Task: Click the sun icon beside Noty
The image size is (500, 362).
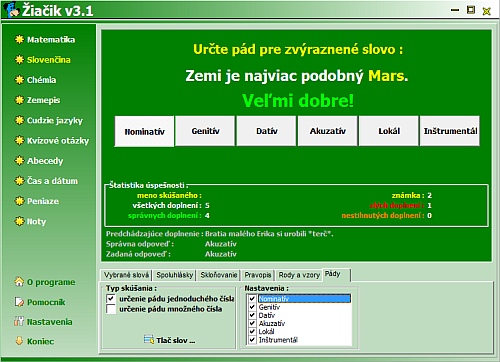Action: (x=19, y=221)
